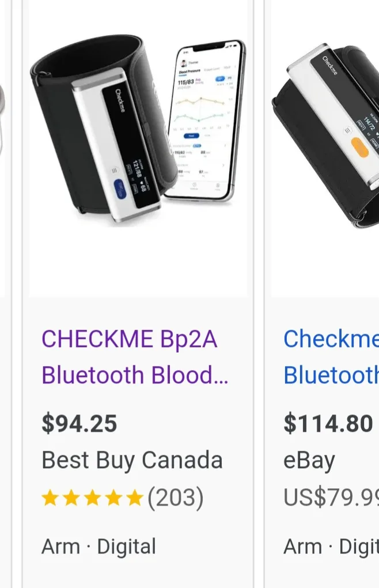Click the Arm · Digital label under Best Buy listing
The width and height of the screenshot is (379, 588).
98,546
